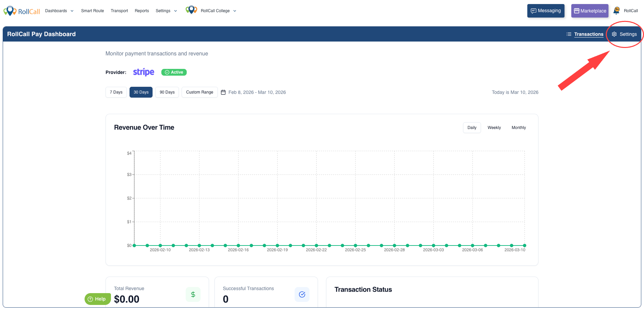The height and width of the screenshot is (310, 644).
Task: Open the Marketplace button
Action: (x=590, y=11)
